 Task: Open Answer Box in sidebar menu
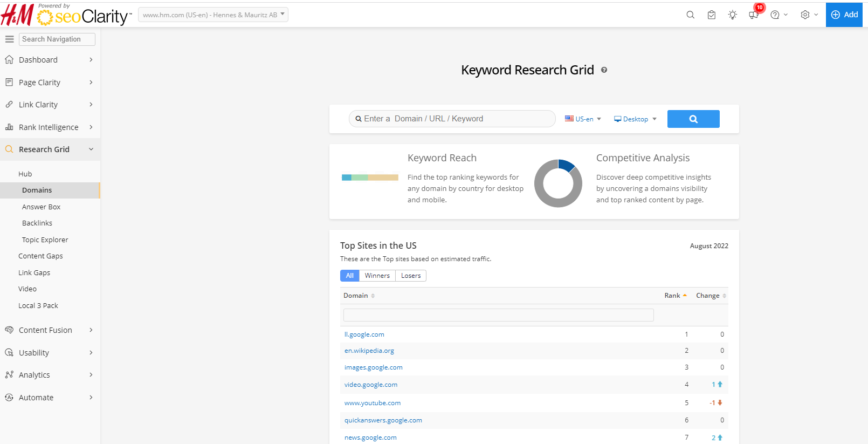[x=41, y=207]
